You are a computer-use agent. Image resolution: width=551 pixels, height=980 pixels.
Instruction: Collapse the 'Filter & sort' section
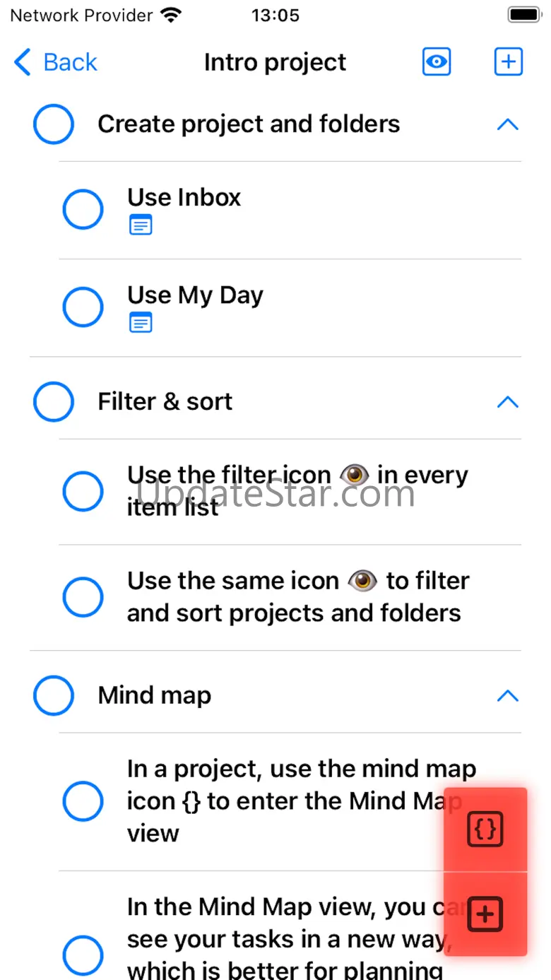pyautogui.click(x=507, y=403)
